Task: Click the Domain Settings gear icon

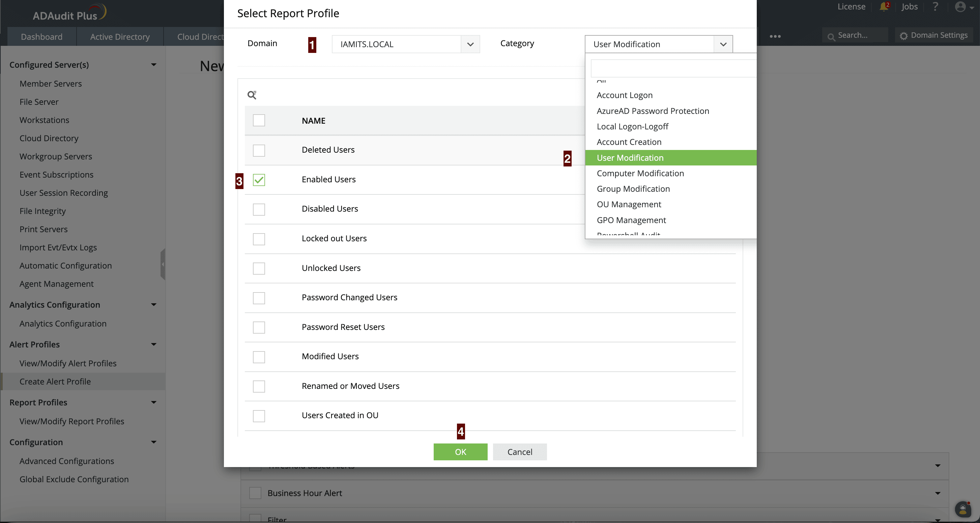Action: pos(904,36)
